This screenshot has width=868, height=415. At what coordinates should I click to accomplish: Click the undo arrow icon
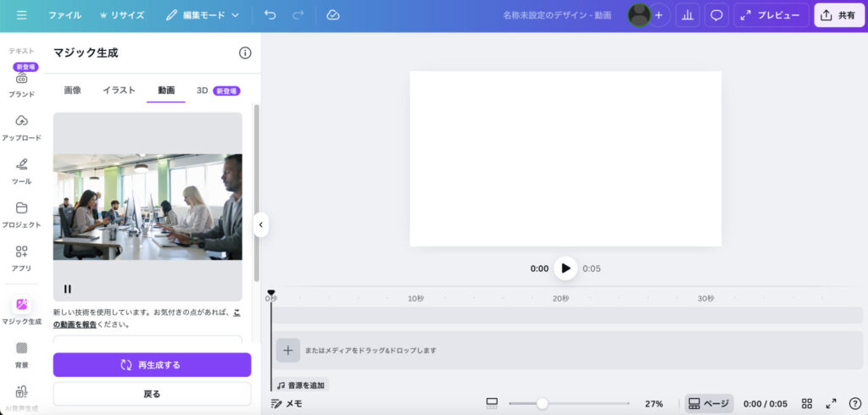(270, 15)
